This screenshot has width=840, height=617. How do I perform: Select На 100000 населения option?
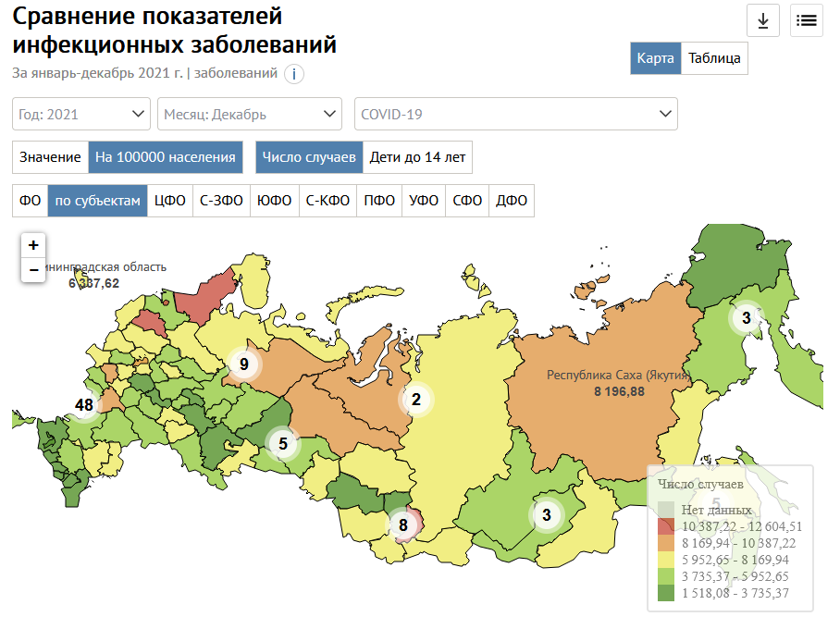click(x=166, y=157)
